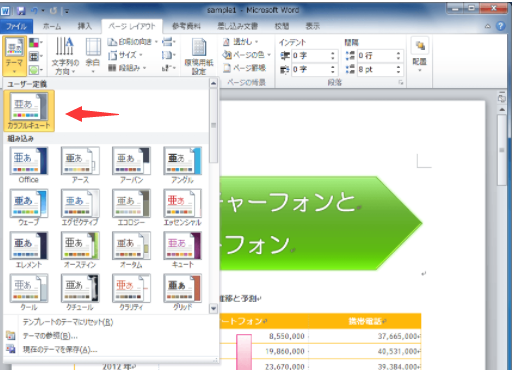The height and width of the screenshot is (373, 514).
Task: Select the オースティン theme
Action: pyautogui.click(x=80, y=250)
